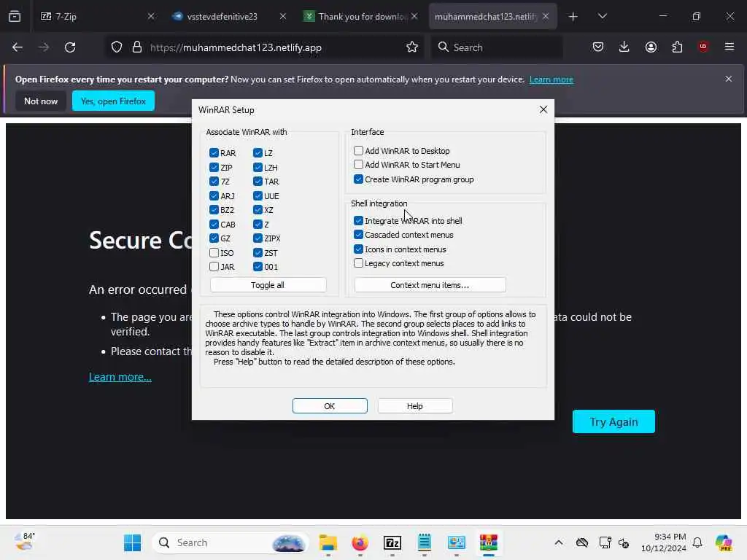
Task: Toggle Icons in context menus checkbox
Action: [358, 249]
